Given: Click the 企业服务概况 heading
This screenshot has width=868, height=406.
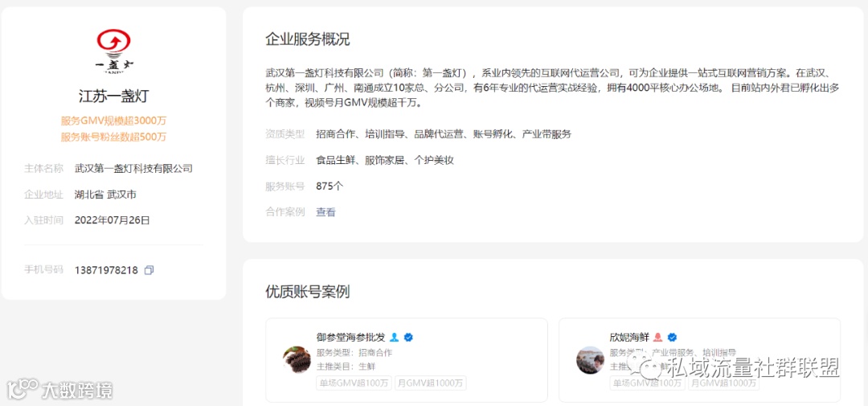Looking at the screenshot, I should pos(307,40).
